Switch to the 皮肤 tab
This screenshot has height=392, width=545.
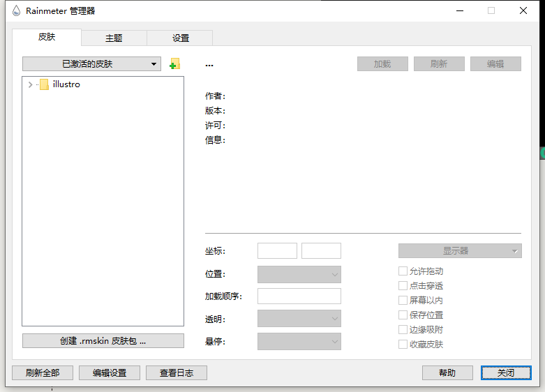[47, 37]
